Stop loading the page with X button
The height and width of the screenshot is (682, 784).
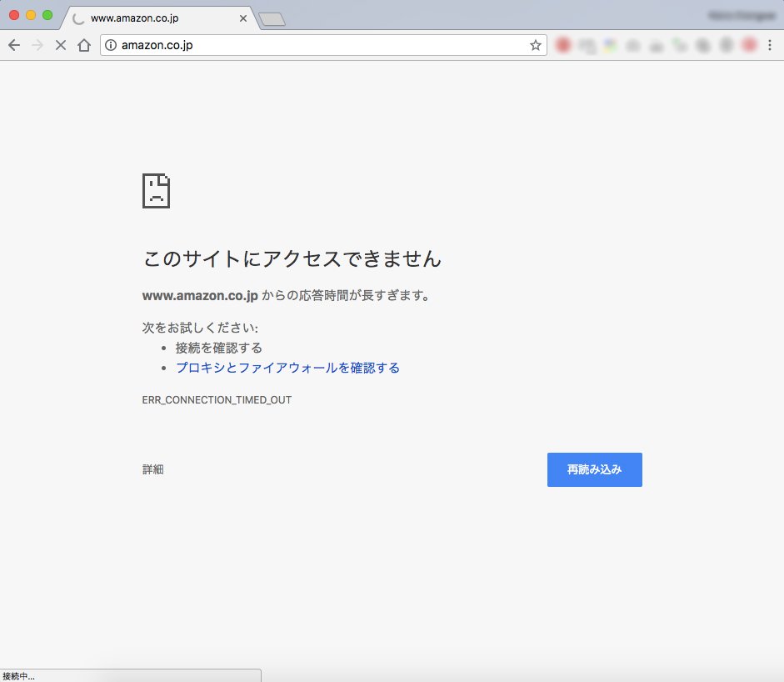(x=61, y=45)
